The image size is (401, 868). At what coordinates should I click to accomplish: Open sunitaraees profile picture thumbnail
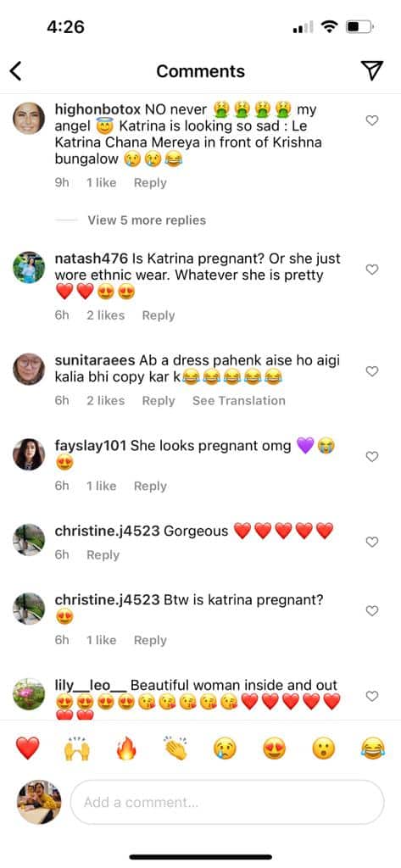(x=29, y=370)
